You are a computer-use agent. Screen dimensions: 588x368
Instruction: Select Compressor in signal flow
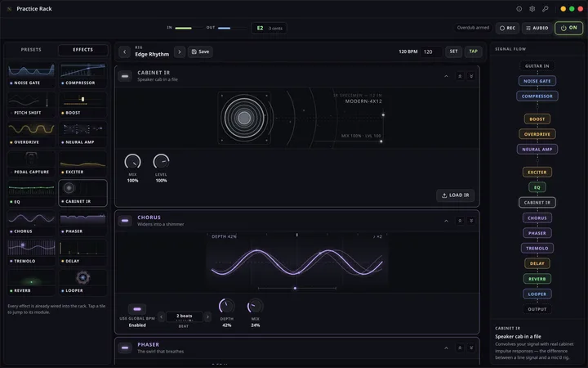click(537, 96)
